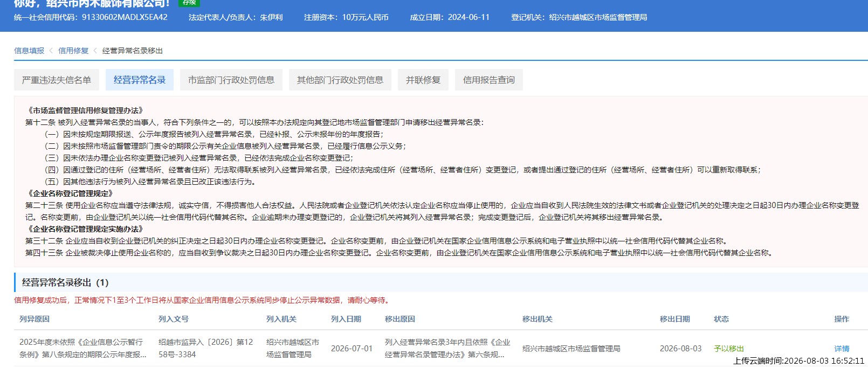Click the 经营异常名录移出 (1) section heading
The width and height of the screenshot is (868, 368).
pos(65,282)
